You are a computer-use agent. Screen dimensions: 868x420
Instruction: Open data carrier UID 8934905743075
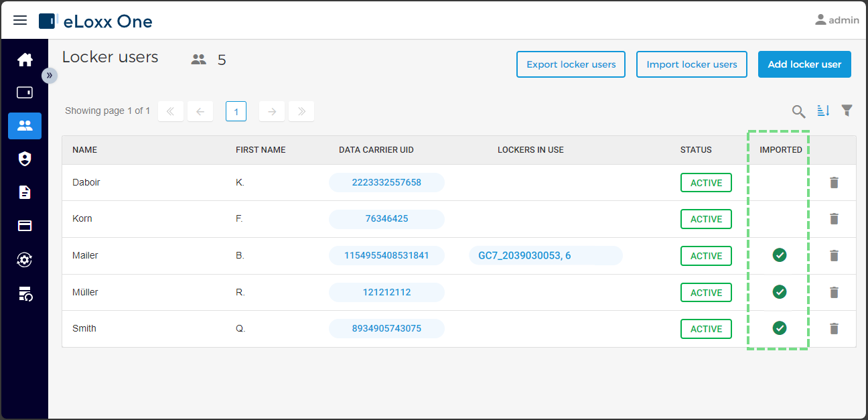click(x=386, y=328)
